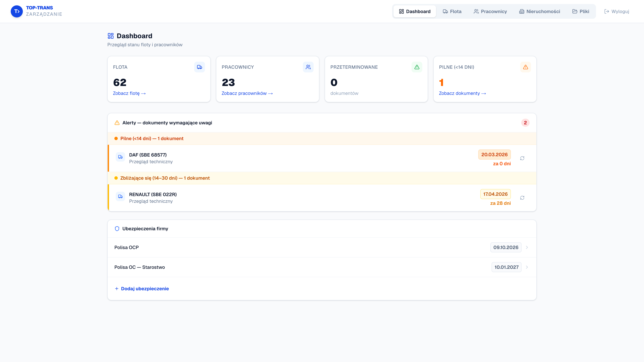
Task: Click the truck icon in Flota card
Action: [200, 67]
